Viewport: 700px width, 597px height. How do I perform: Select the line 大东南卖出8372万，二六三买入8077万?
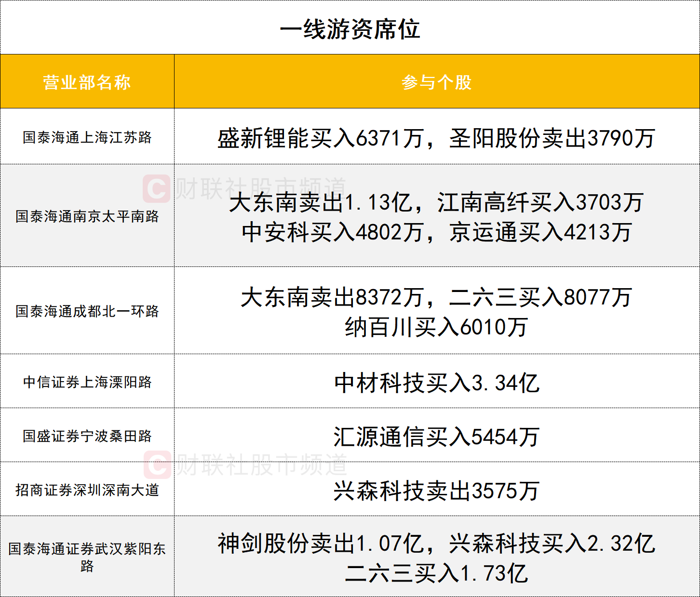(437, 297)
